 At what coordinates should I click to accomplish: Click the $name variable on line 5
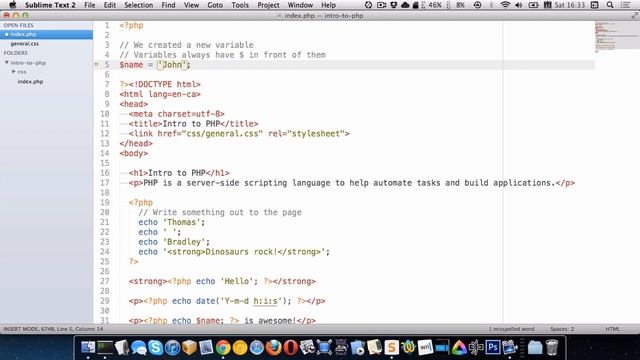coord(131,64)
